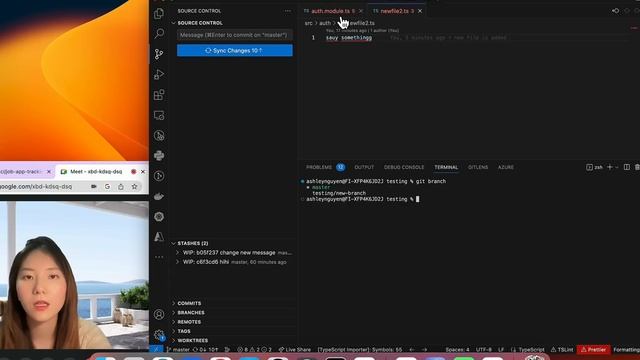
Task: Click zsh terminal shell label
Action: 594,167
